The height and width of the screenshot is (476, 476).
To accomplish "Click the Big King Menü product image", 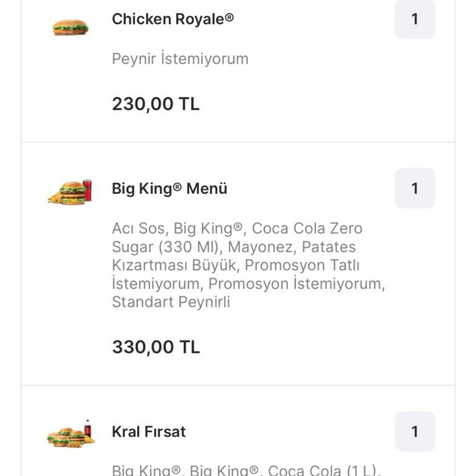I will click(69, 192).
